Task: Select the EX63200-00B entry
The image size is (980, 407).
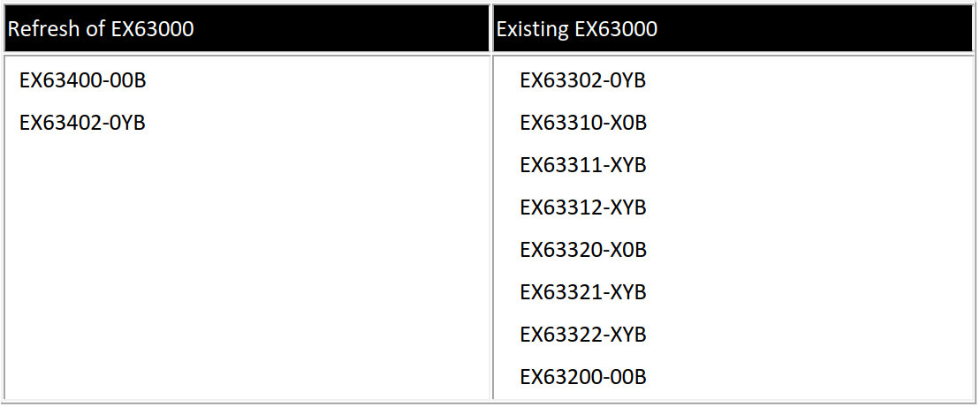Action: tap(583, 377)
